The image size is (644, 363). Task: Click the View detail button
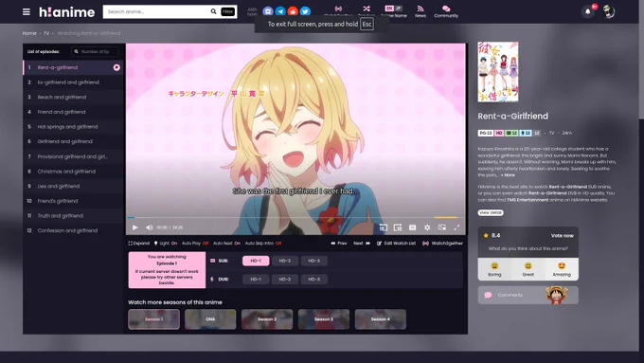(x=491, y=212)
